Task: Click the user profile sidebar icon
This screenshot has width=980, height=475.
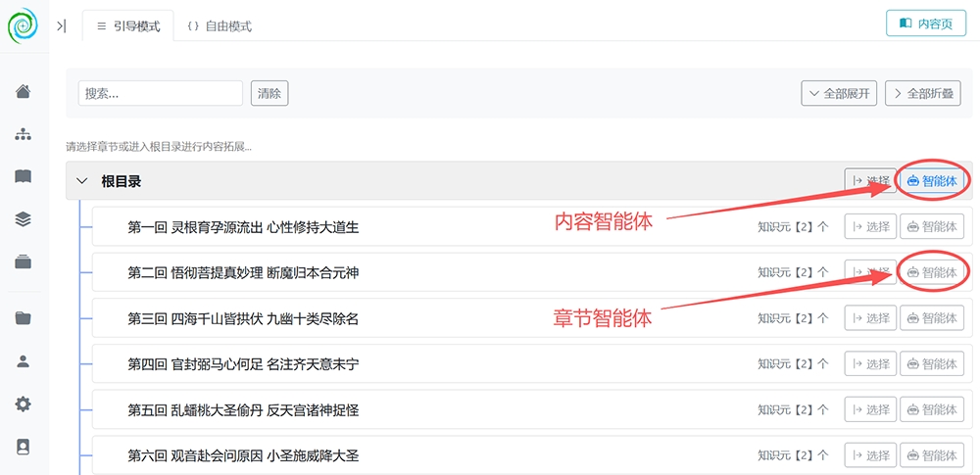Action: (x=24, y=360)
